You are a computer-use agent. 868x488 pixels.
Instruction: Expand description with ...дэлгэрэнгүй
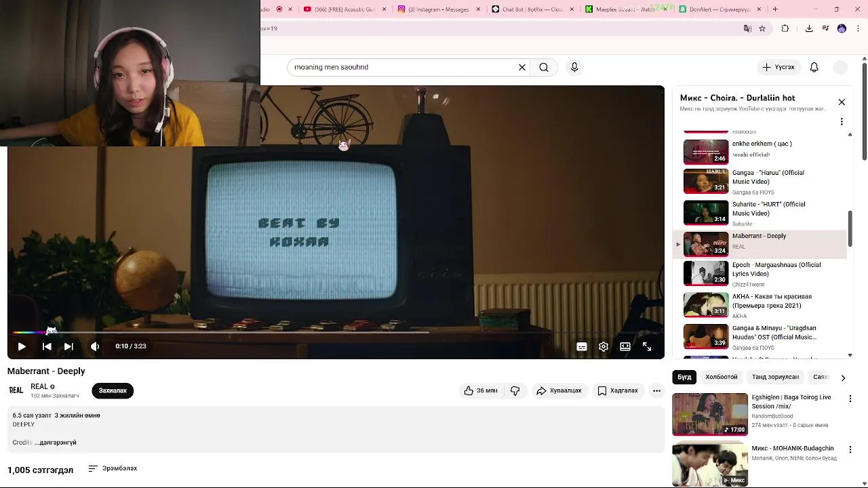coord(56,443)
